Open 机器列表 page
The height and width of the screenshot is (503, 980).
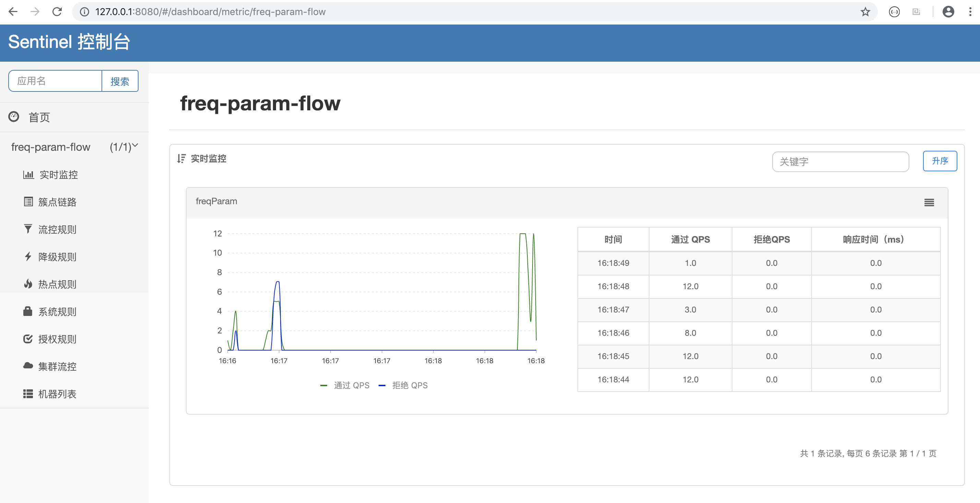pyautogui.click(x=58, y=394)
